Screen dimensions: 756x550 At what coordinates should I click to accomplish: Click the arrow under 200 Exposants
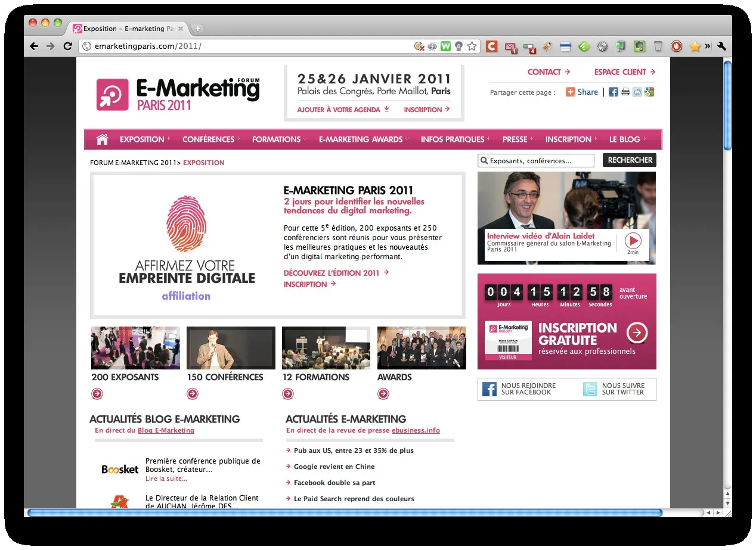97,394
